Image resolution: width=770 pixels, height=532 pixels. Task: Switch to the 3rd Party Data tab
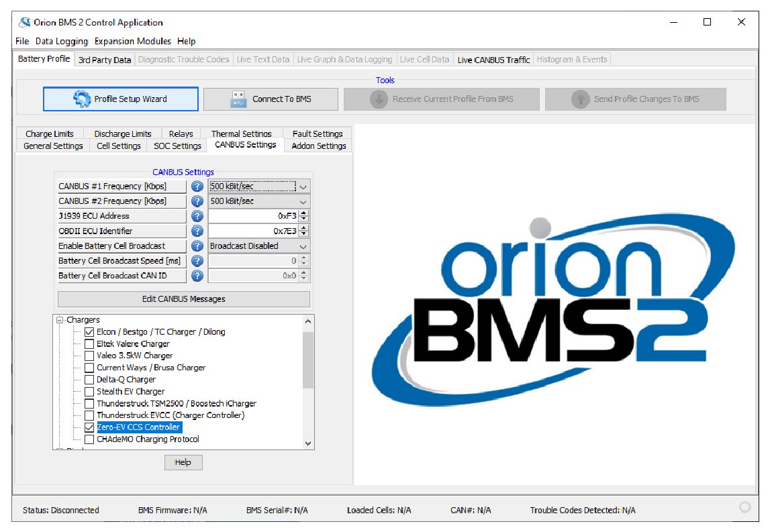pyautogui.click(x=105, y=60)
